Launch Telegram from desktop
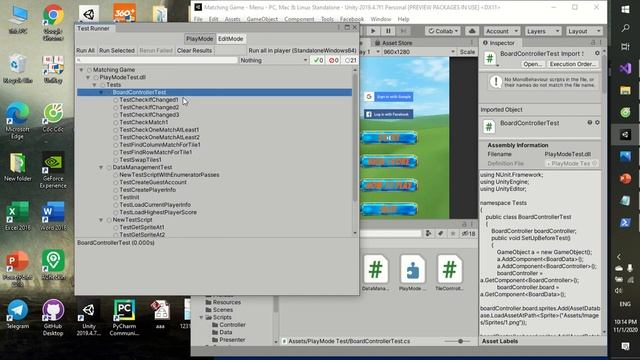The width and height of the screenshot is (640, 360). (x=18, y=314)
